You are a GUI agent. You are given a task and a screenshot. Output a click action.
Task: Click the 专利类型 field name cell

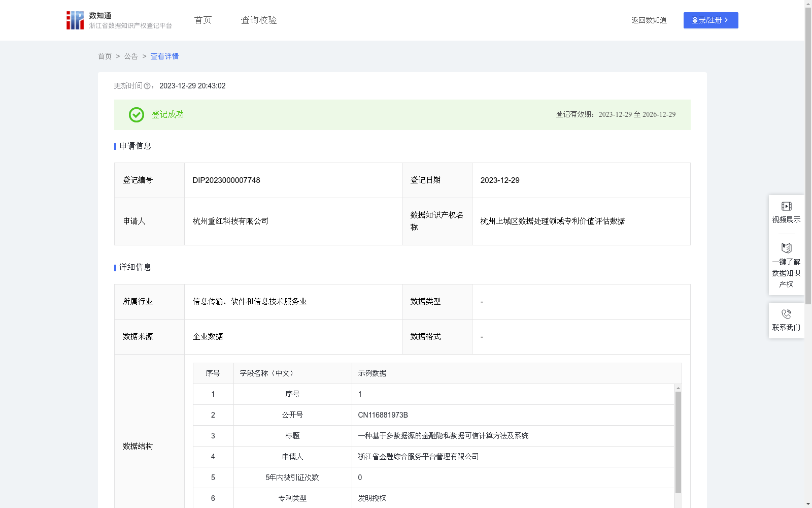tap(292, 498)
